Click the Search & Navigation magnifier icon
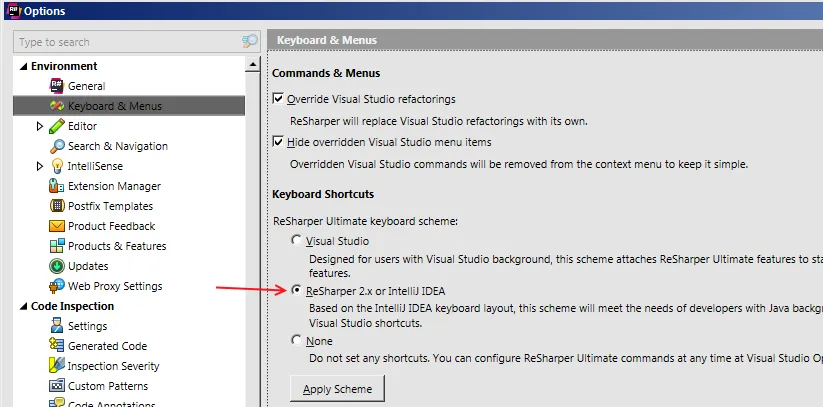This screenshot has width=823, height=407. pos(57,146)
